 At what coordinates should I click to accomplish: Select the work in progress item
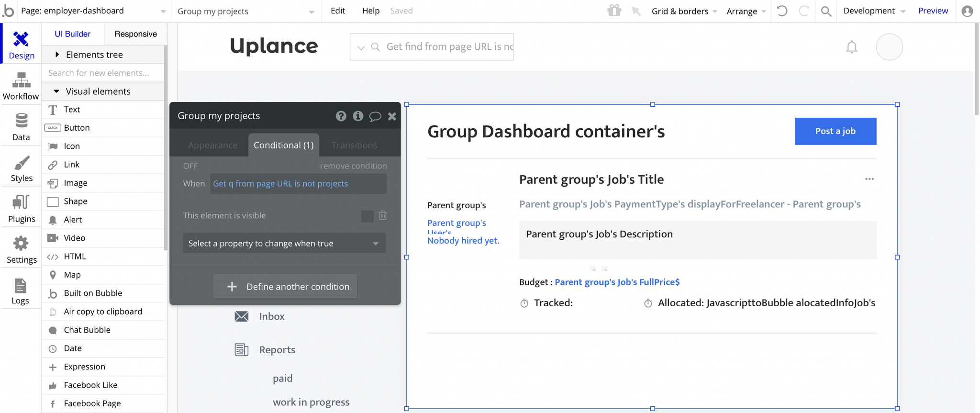(311, 402)
